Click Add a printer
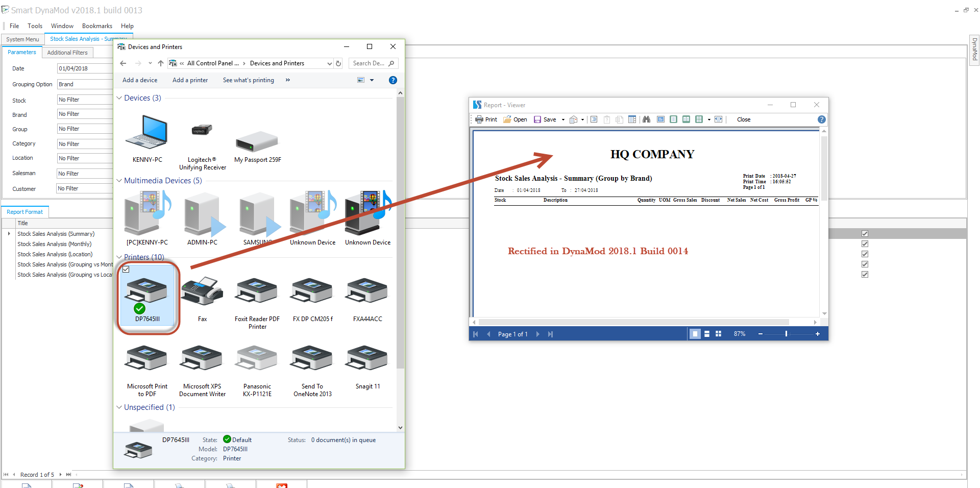Viewport: 980px width, 488px height. click(x=190, y=80)
